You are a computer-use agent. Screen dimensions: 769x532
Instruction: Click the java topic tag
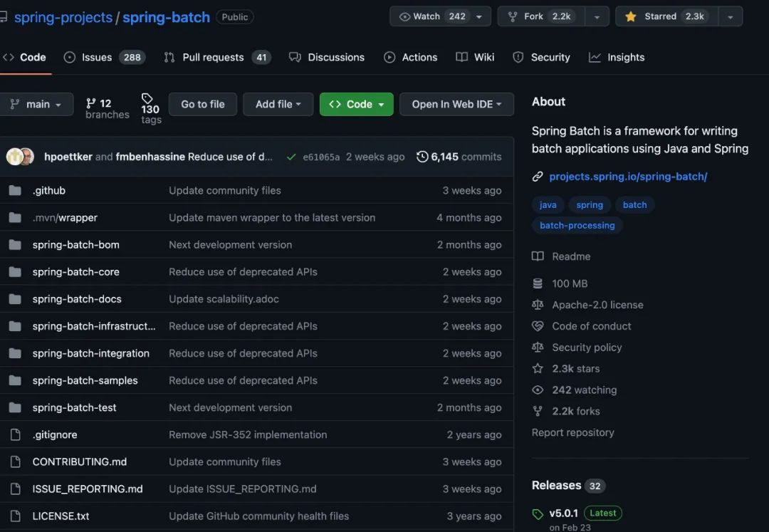click(x=548, y=205)
